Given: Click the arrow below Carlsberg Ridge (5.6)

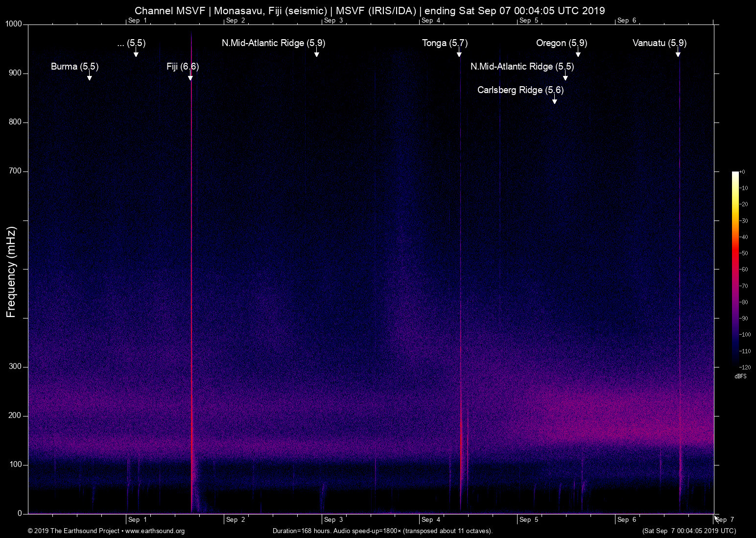Looking at the screenshot, I should [554, 101].
